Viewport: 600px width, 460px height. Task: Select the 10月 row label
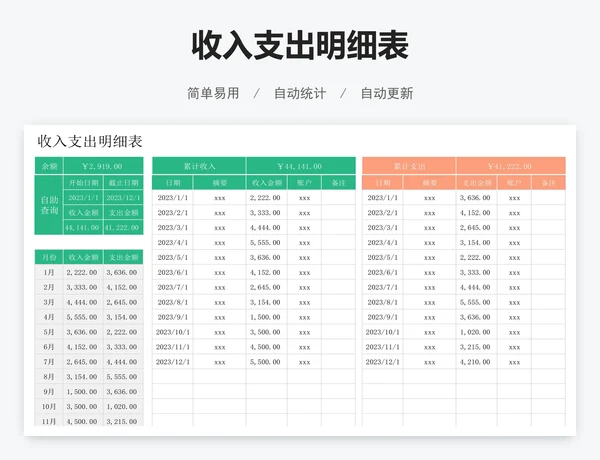tap(49, 406)
